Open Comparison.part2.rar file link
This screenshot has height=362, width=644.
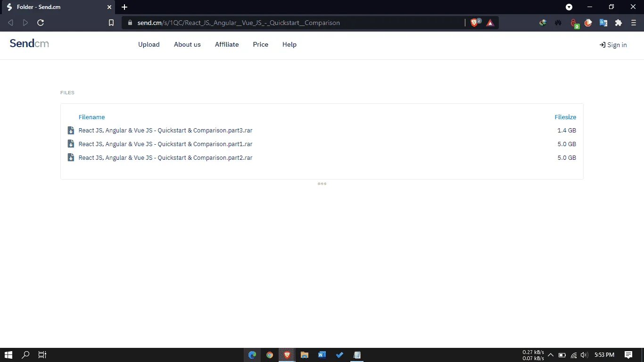pyautogui.click(x=165, y=158)
